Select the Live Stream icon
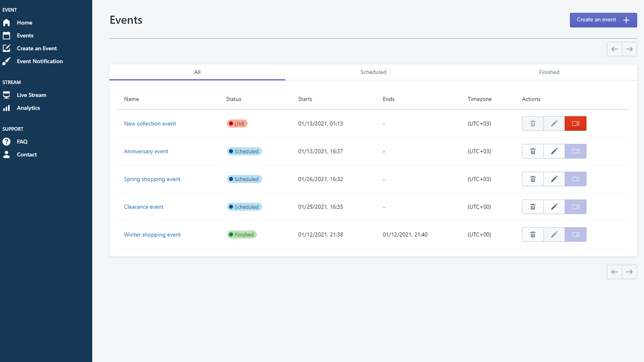 point(7,95)
